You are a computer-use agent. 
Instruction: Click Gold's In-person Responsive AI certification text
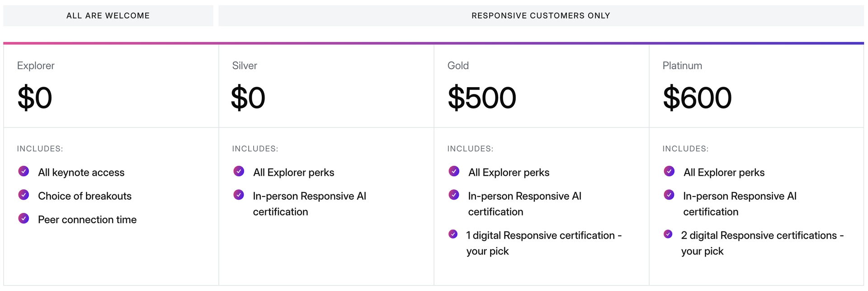(525, 204)
